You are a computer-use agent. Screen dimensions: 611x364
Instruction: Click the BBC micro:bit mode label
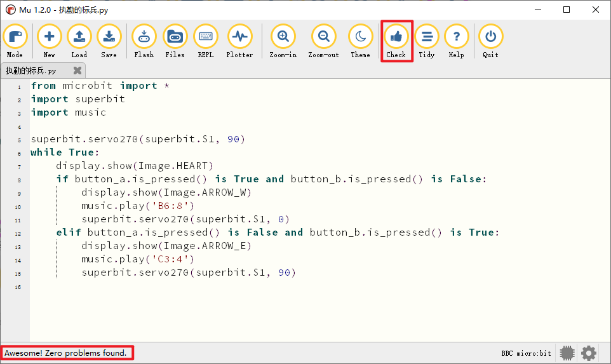(x=526, y=353)
